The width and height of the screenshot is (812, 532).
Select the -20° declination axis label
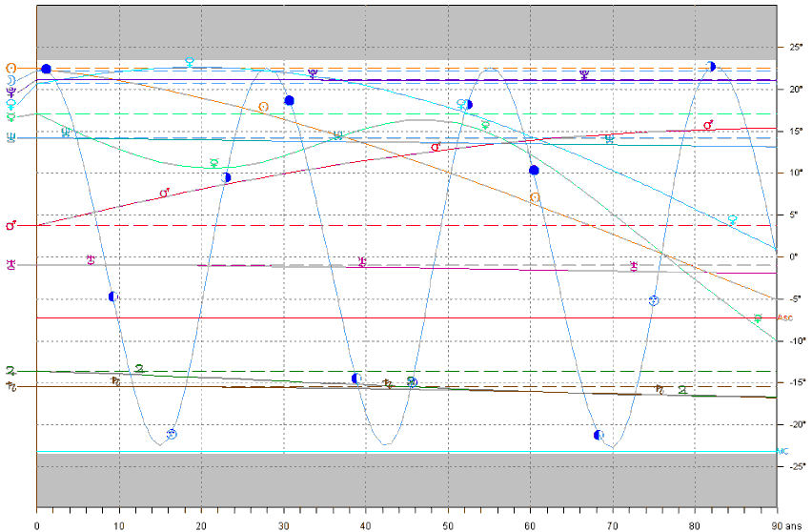tap(797, 424)
